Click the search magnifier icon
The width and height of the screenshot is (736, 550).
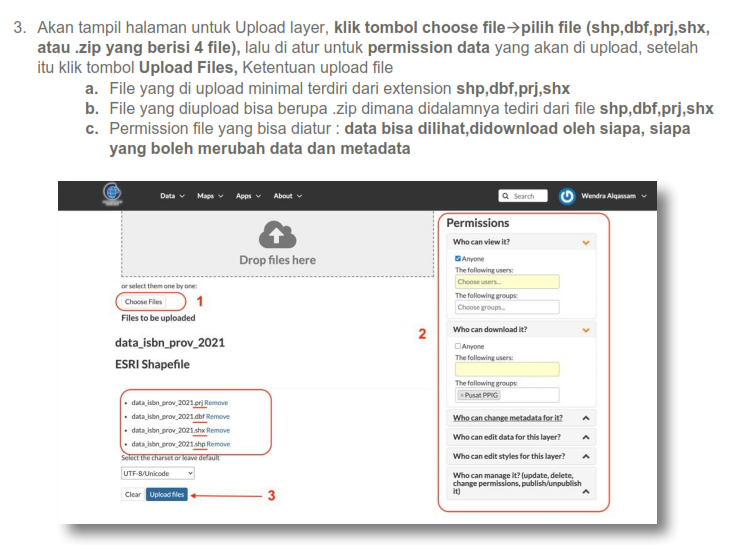pyautogui.click(x=507, y=196)
